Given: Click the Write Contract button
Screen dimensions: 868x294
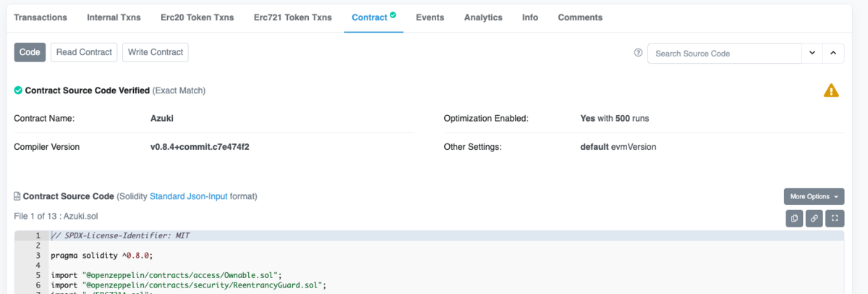Looking at the screenshot, I should 156,52.
